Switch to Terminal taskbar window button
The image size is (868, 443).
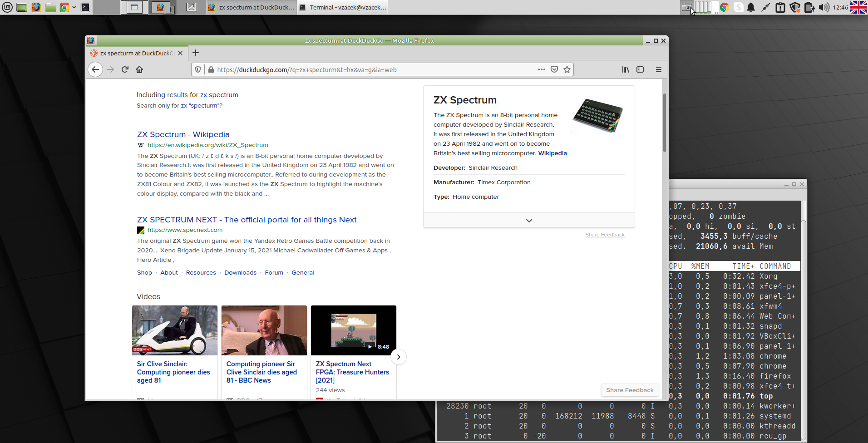pyautogui.click(x=343, y=7)
